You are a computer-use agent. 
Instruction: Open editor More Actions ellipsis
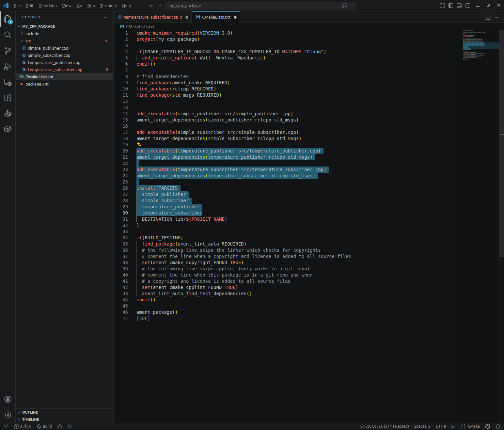pyautogui.click(x=496, y=17)
